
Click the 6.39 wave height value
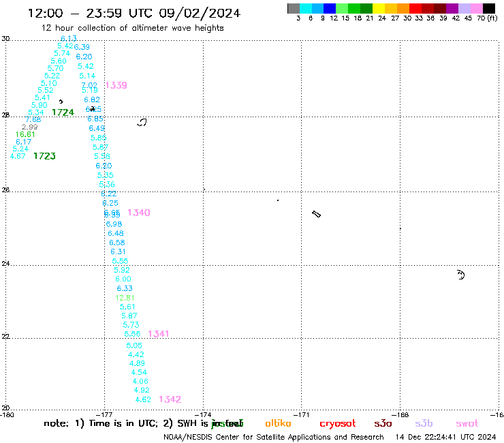[82, 47]
